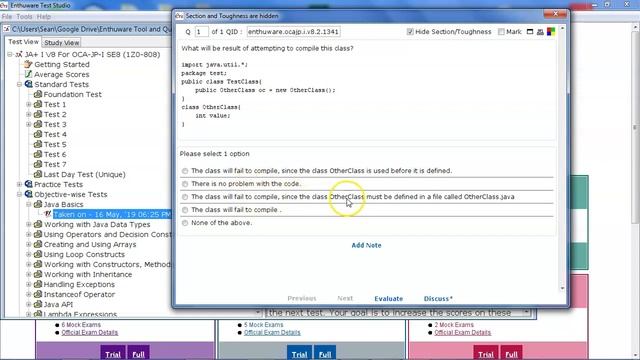Select 'None of the above' option
Screen dimensions: 640x360
point(185,223)
